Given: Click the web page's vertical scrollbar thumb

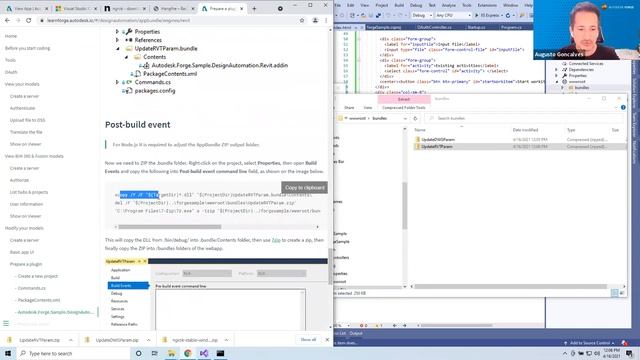Looking at the screenshot, I should click(x=330, y=266).
